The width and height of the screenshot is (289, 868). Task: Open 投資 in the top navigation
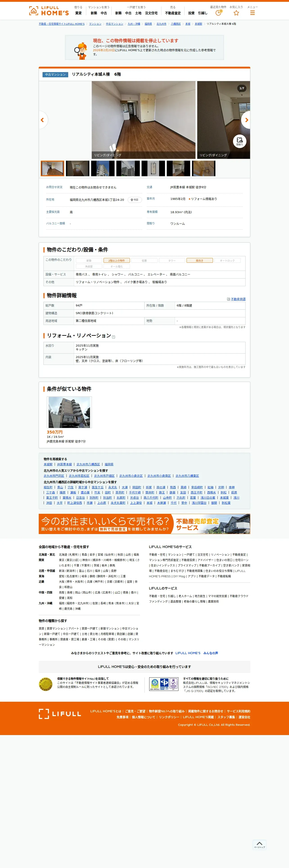pyautogui.click(x=192, y=13)
